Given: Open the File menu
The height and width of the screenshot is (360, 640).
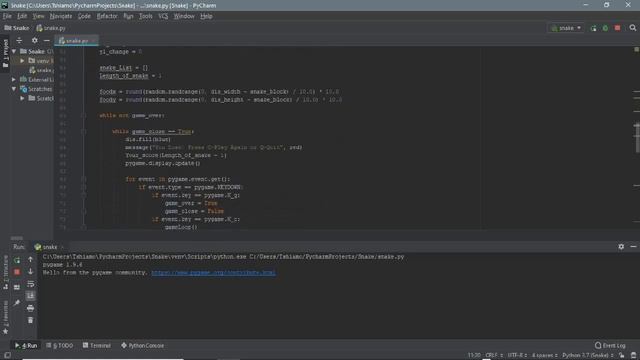Looking at the screenshot, I should [7, 16].
